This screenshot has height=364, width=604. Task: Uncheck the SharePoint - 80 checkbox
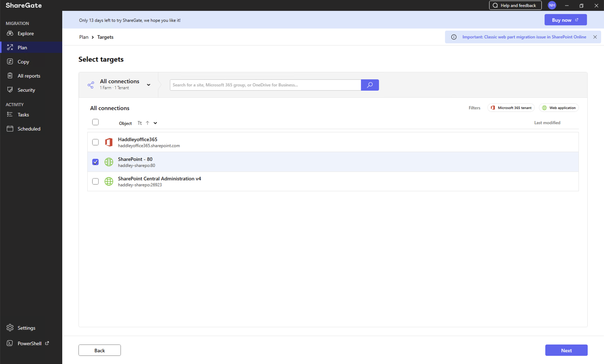coord(95,162)
